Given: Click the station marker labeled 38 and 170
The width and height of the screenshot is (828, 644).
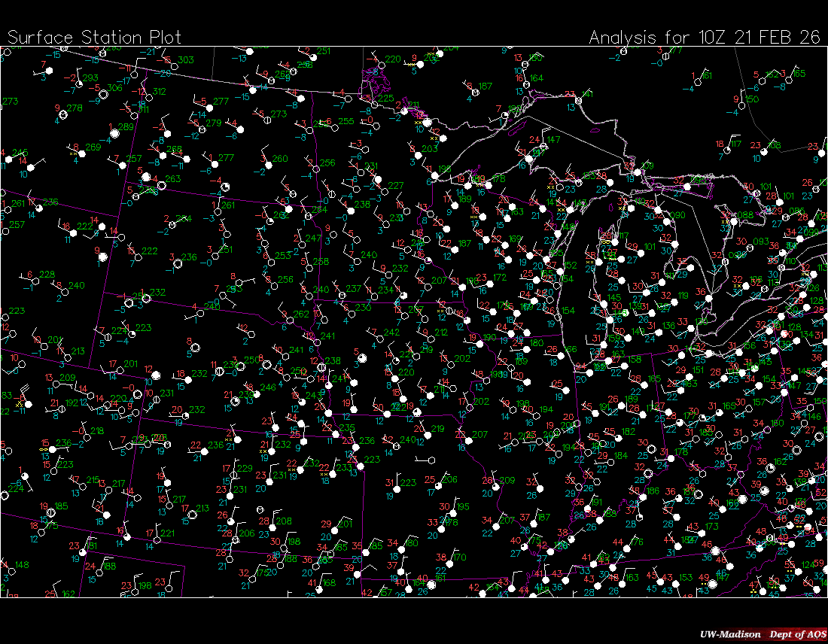Looking at the screenshot, I should tap(449, 563).
